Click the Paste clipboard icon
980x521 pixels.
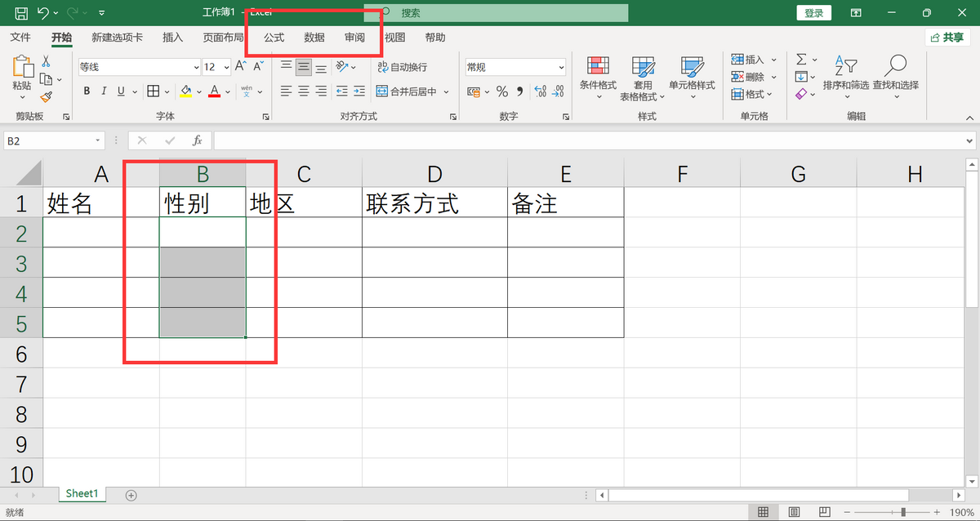22,66
